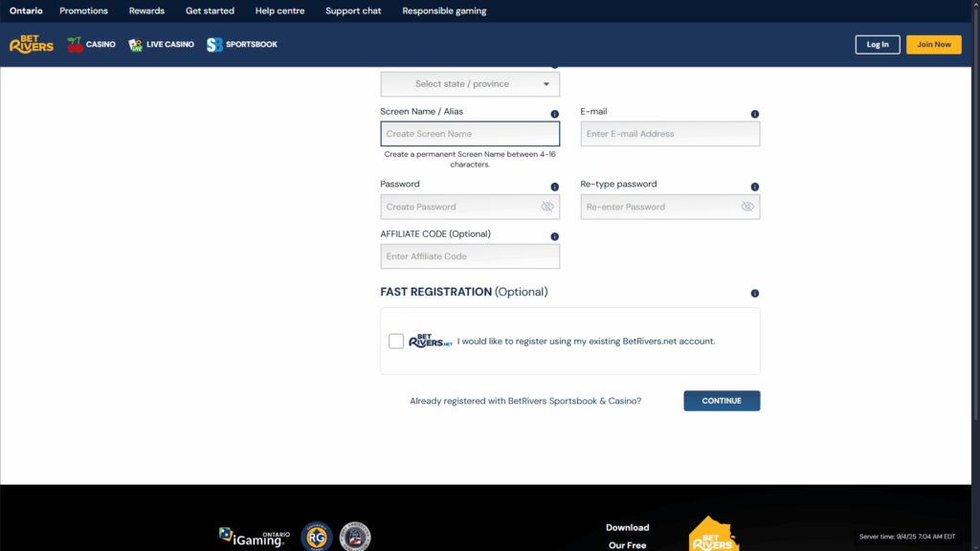Show the Create Password field contents

click(x=547, y=207)
